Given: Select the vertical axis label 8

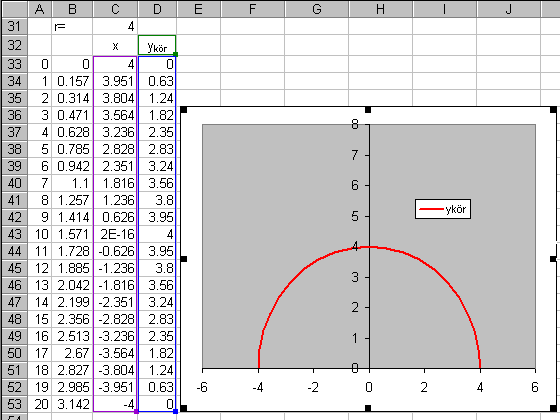Looking at the screenshot, I should click(x=355, y=124).
